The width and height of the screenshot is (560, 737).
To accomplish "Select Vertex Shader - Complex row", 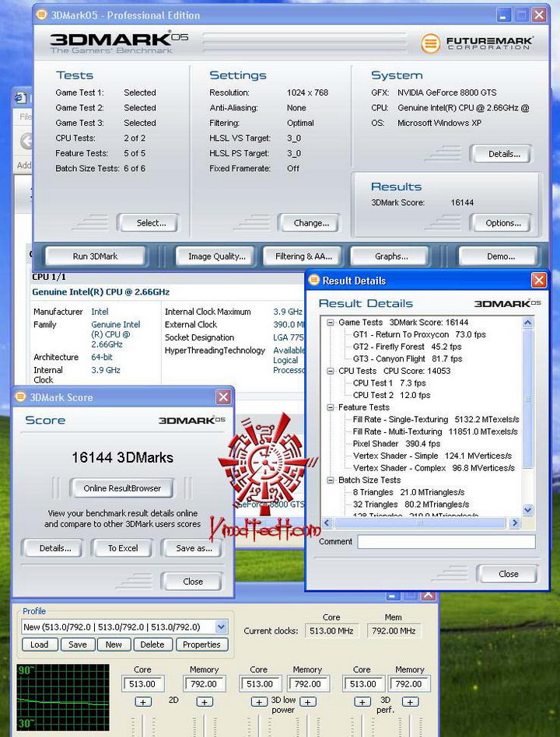I will [434, 468].
